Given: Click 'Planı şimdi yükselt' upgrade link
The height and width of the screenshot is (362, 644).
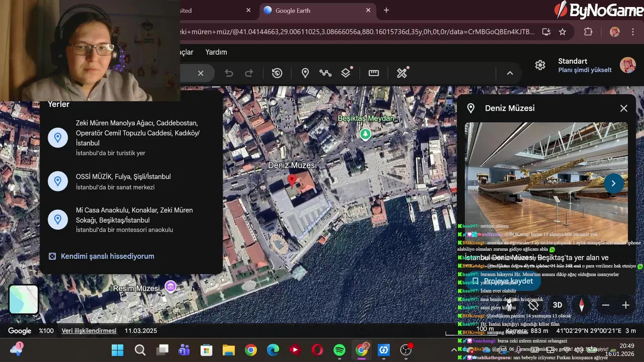Looking at the screenshot, I should click(x=585, y=70).
